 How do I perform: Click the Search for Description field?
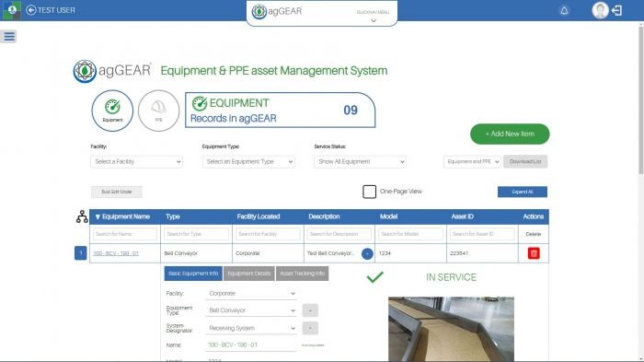coord(339,234)
